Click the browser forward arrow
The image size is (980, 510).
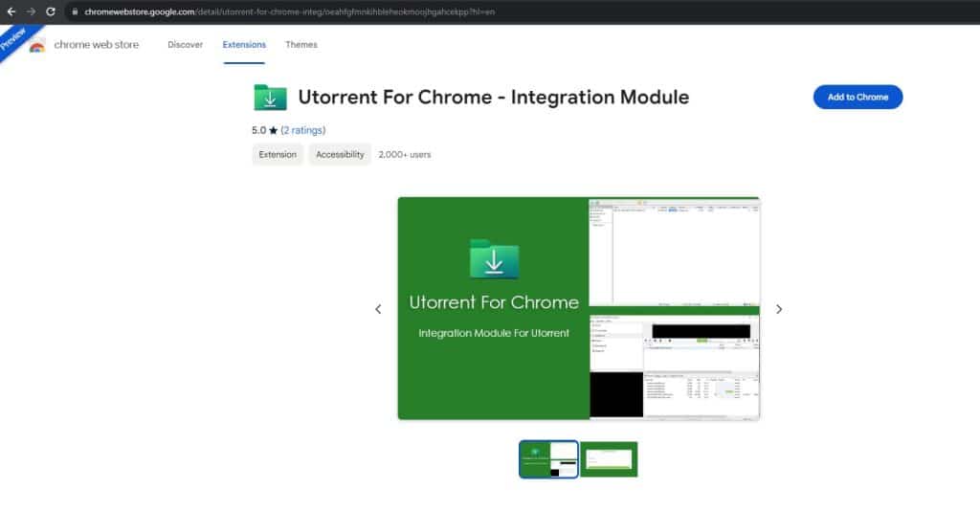tap(31, 11)
